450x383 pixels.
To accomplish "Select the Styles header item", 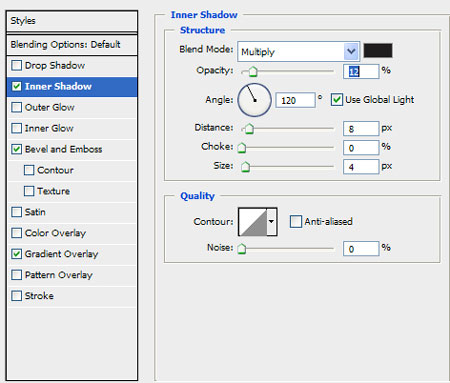I will pos(72,21).
